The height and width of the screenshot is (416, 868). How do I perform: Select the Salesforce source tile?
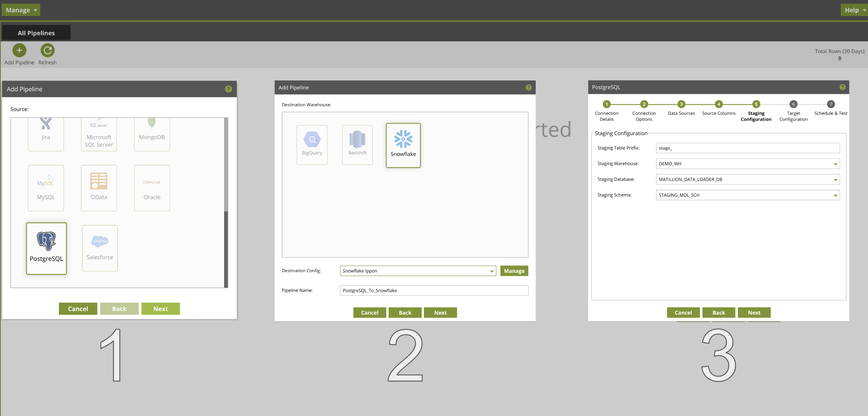[x=100, y=248]
